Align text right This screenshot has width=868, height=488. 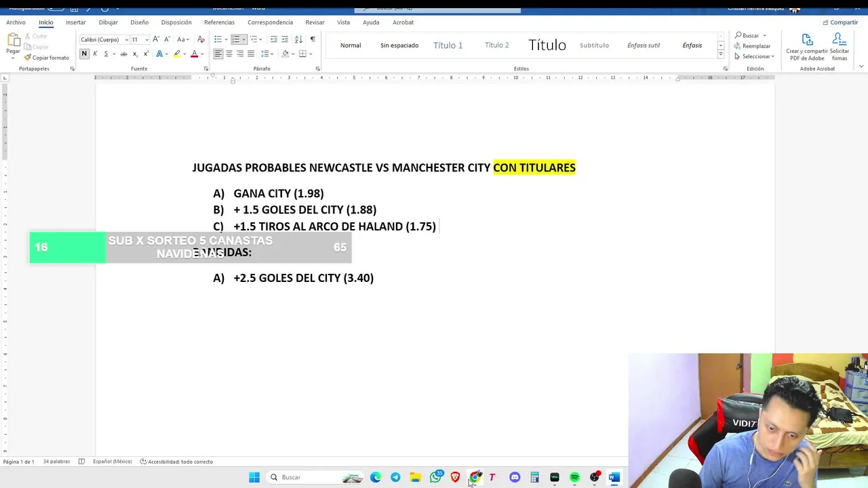click(x=240, y=54)
